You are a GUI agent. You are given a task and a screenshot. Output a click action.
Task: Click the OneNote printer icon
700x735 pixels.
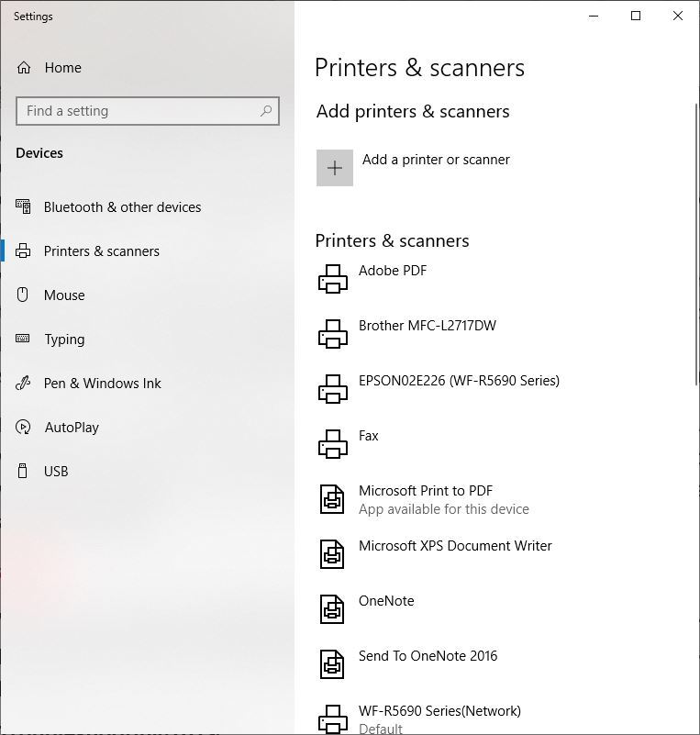click(x=332, y=609)
